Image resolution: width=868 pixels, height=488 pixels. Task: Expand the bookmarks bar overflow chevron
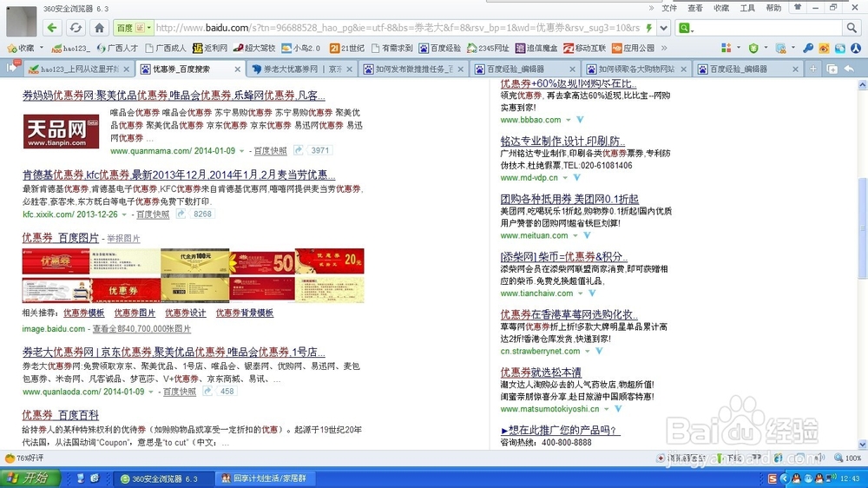664,48
